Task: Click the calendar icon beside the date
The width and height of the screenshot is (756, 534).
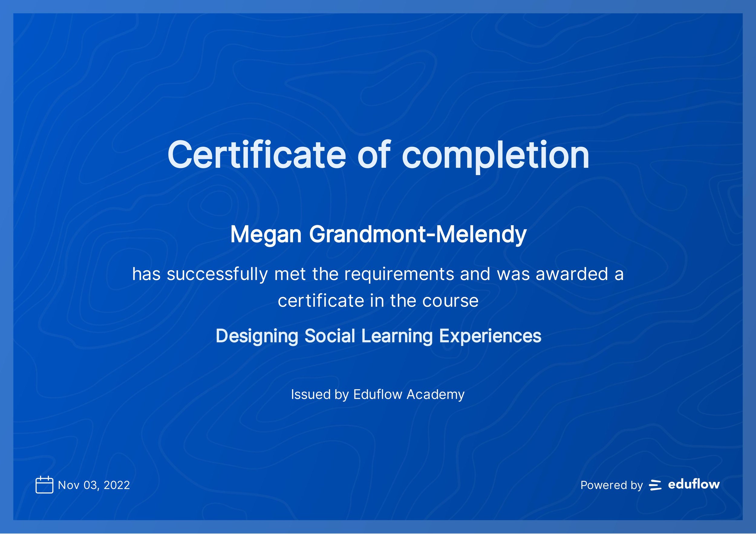Action: (44, 485)
